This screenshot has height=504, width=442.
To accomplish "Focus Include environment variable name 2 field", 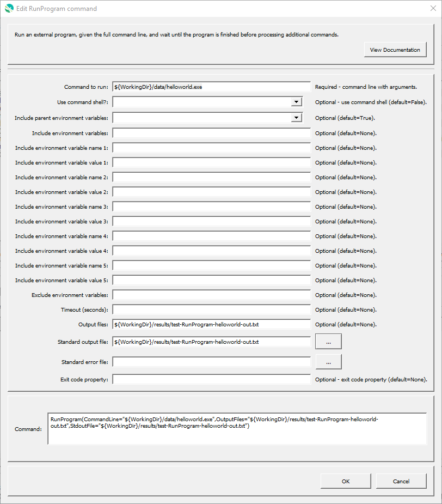I will (211, 178).
